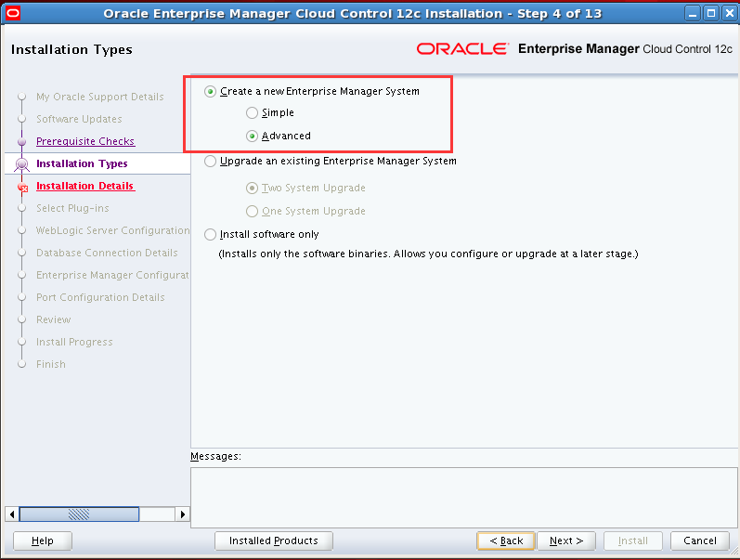Open the Prerequisite Checks step link
The width and height of the screenshot is (740, 560).
(x=85, y=141)
